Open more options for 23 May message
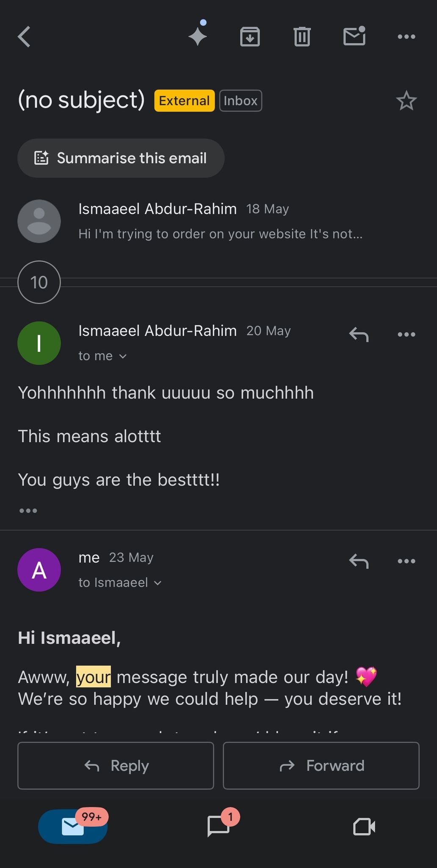 (x=407, y=561)
